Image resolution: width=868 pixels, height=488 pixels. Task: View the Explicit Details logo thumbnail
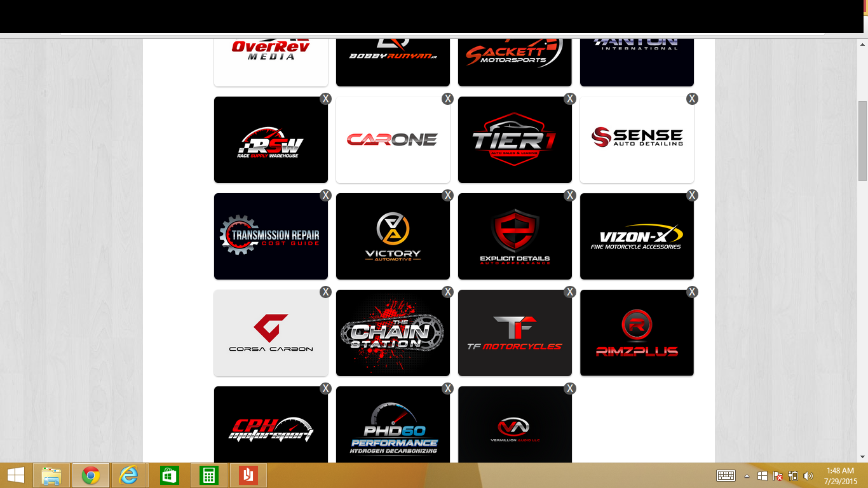click(515, 236)
